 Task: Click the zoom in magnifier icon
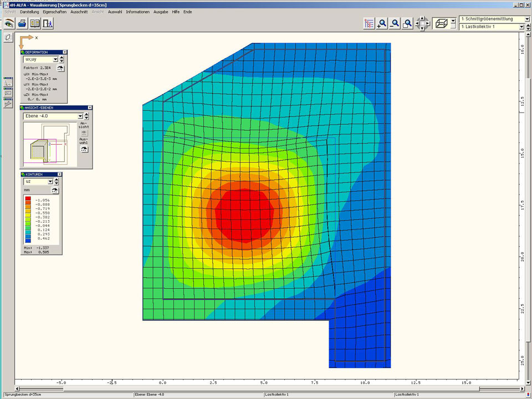pos(382,23)
